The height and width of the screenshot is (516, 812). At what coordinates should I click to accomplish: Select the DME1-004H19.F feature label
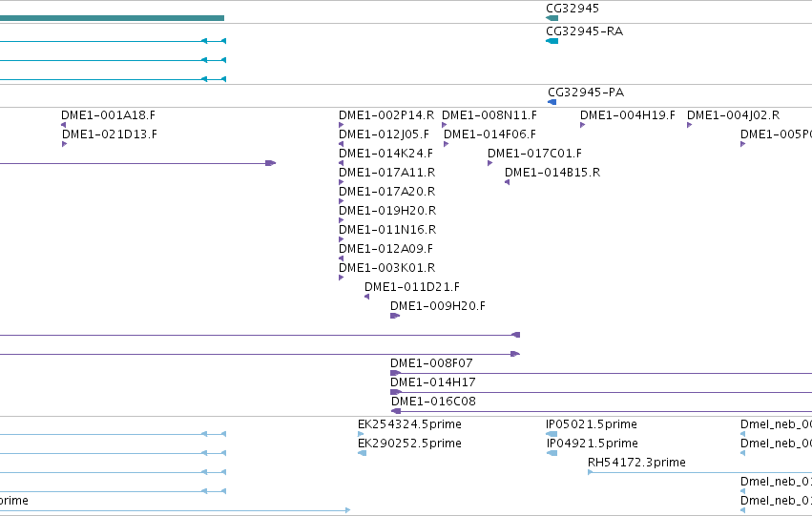click(x=628, y=114)
